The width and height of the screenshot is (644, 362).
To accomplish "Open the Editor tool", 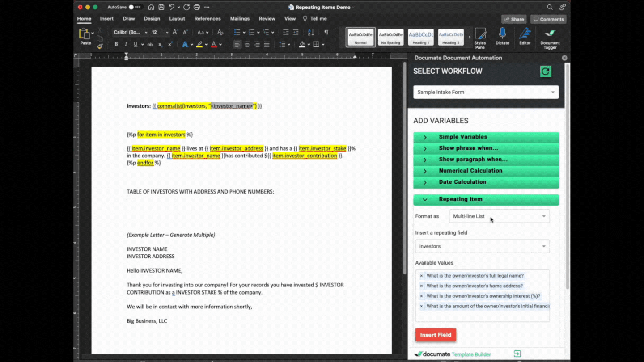I will 525,36.
